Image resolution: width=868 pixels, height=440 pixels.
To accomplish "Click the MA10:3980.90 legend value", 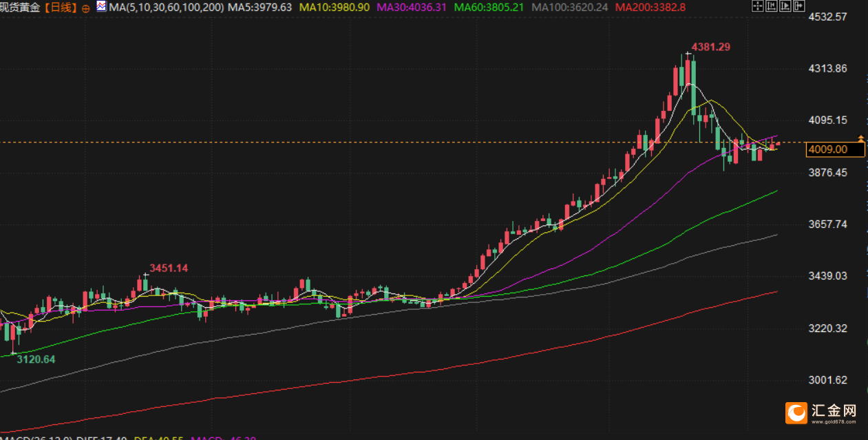I will (x=336, y=8).
